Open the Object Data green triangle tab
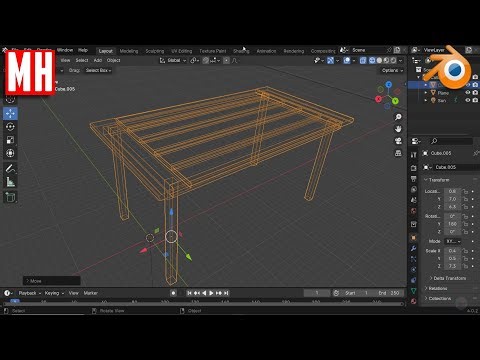This screenshot has height=360, width=480. (x=414, y=291)
